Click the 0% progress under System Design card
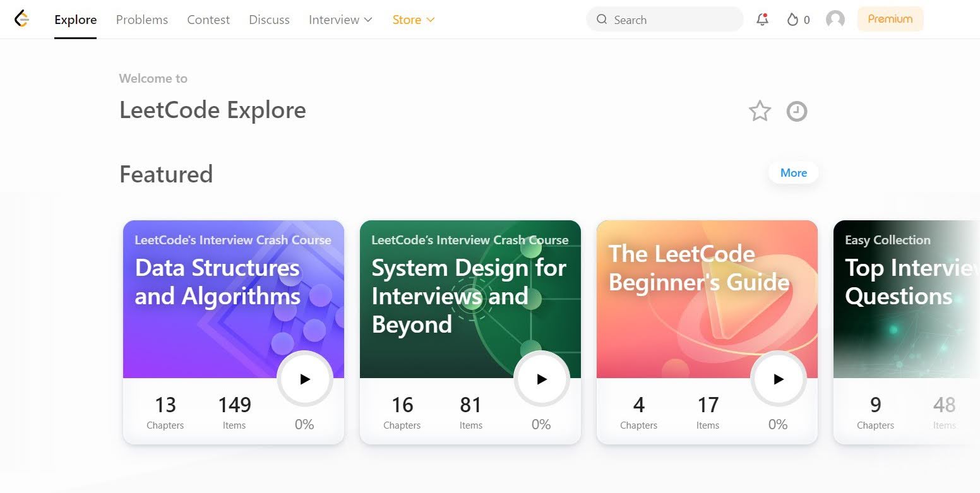Image resolution: width=980 pixels, height=493 pixels. [x=541, y=424]
